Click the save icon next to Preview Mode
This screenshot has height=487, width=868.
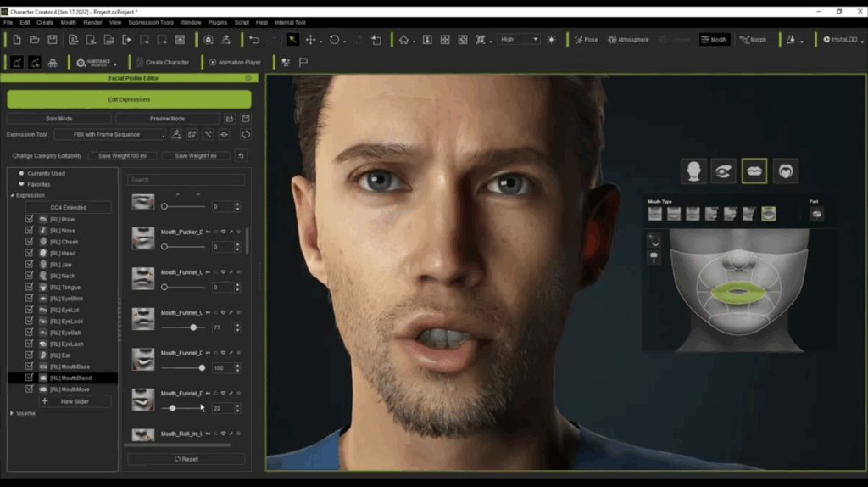pos(246,119)
